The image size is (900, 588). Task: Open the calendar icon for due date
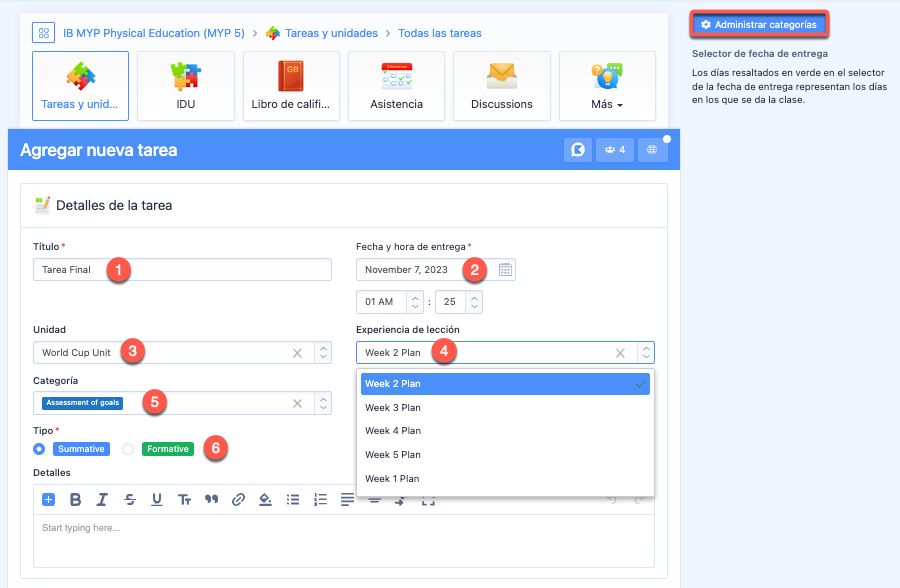(x=505, y=270)
